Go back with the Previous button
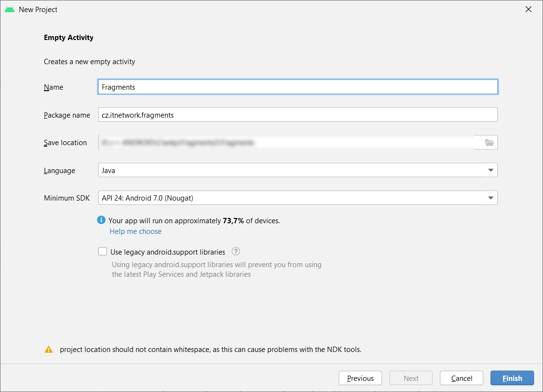This screenshot has width=543, height=392. coord(360,378)
